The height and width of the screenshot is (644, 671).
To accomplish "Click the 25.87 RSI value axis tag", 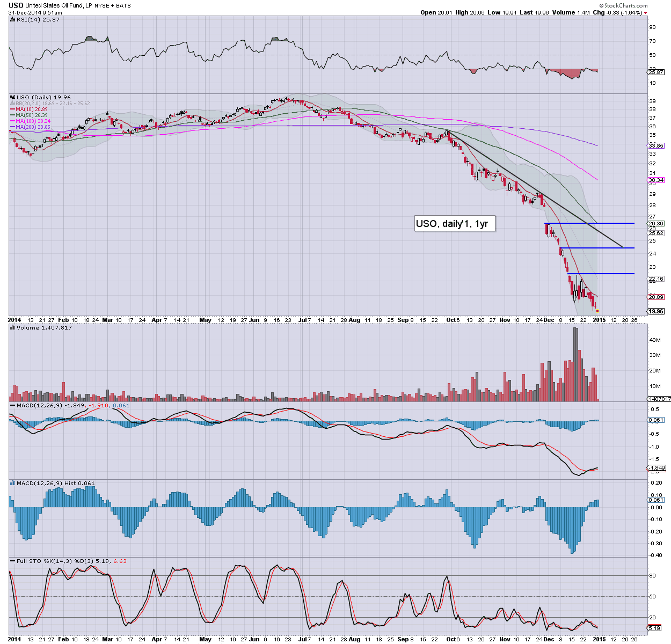I will [656, 72].
